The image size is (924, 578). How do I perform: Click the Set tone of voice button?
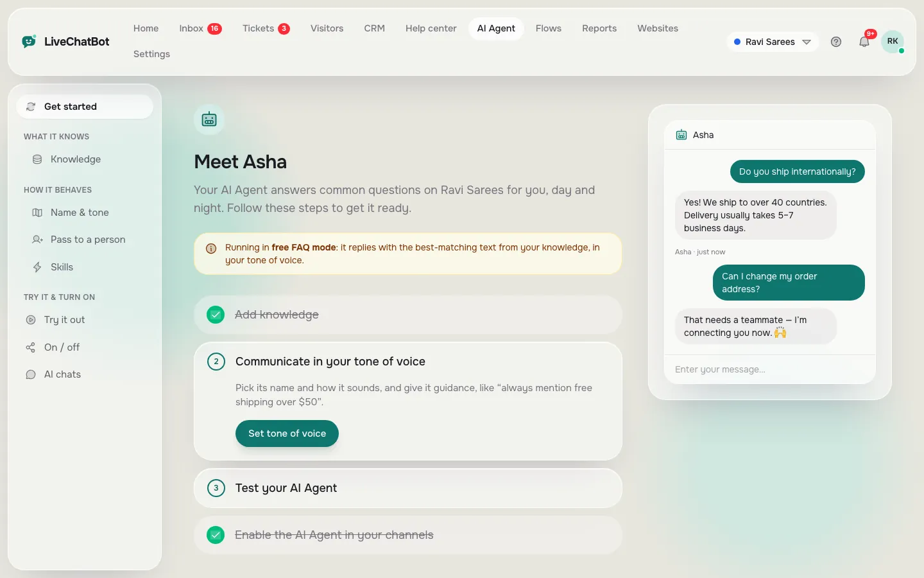pos(287,433)
